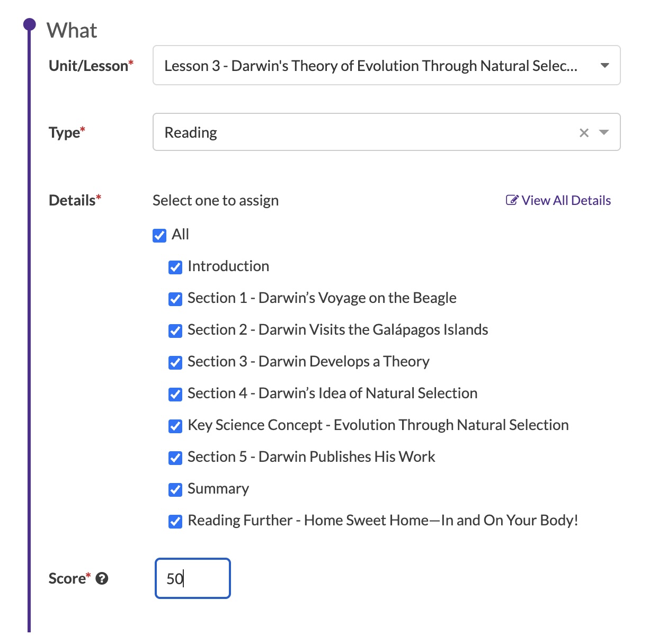The height and width of the screenshot is (644, 658).
Task: Uncheck Section 1 Darwin's Voyage on the Beagle
Action: tap(175, 299)
